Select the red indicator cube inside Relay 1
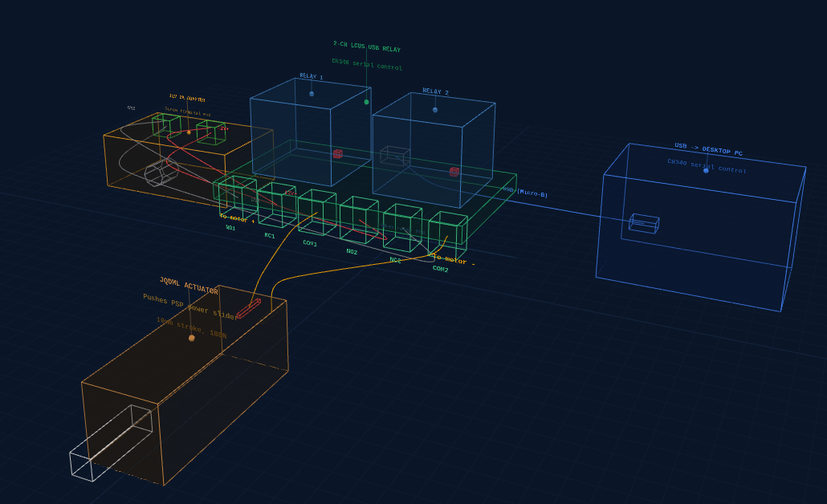Viewport: 827px width, 504px height. [x=338, y=153]
